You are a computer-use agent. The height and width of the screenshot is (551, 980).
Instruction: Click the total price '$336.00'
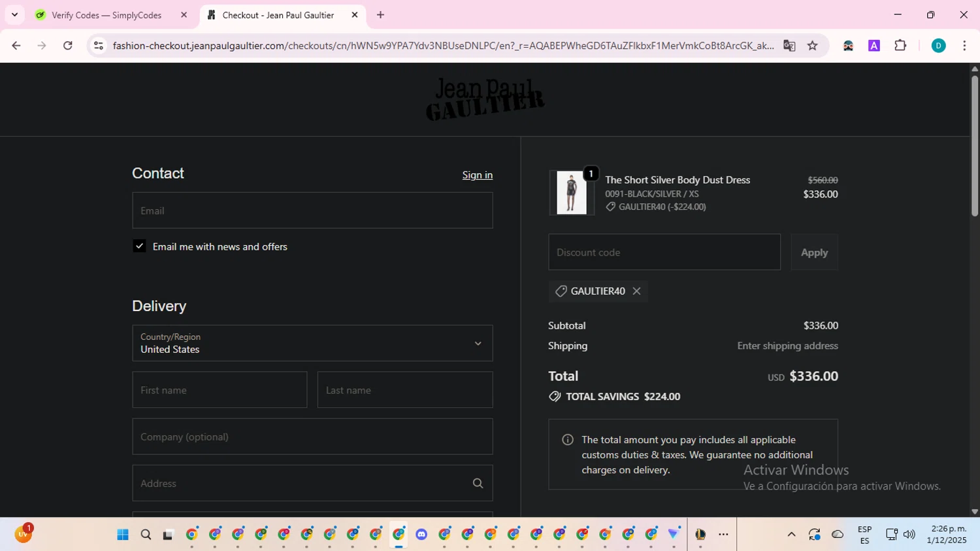[x=813, y=376]
